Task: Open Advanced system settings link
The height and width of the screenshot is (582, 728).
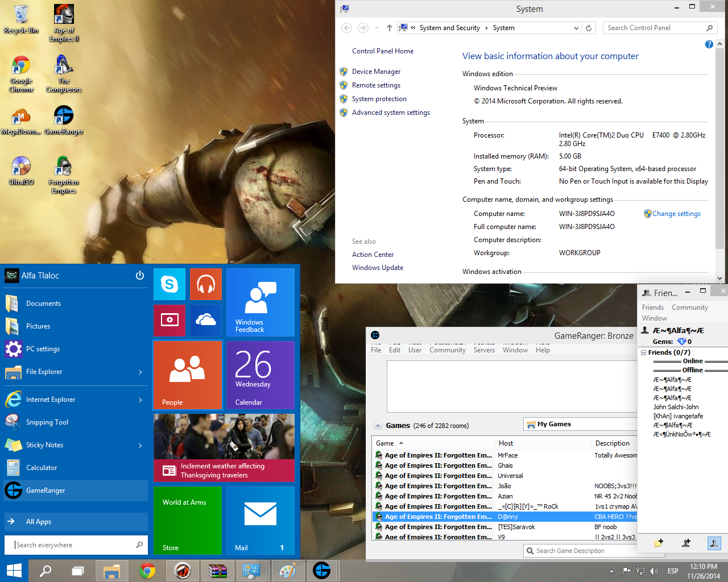Action: [391, 113]
